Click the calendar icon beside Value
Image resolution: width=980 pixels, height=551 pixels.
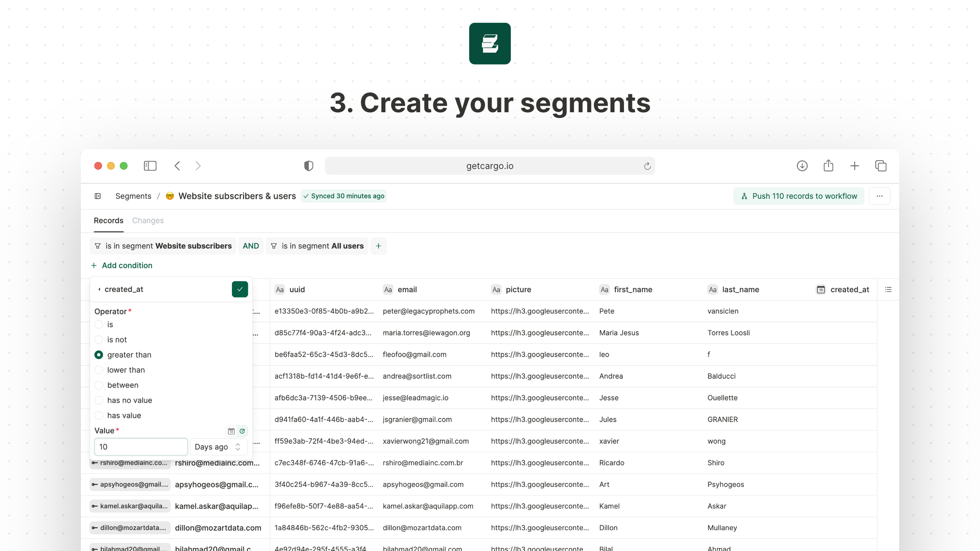[x=231, y=431]
